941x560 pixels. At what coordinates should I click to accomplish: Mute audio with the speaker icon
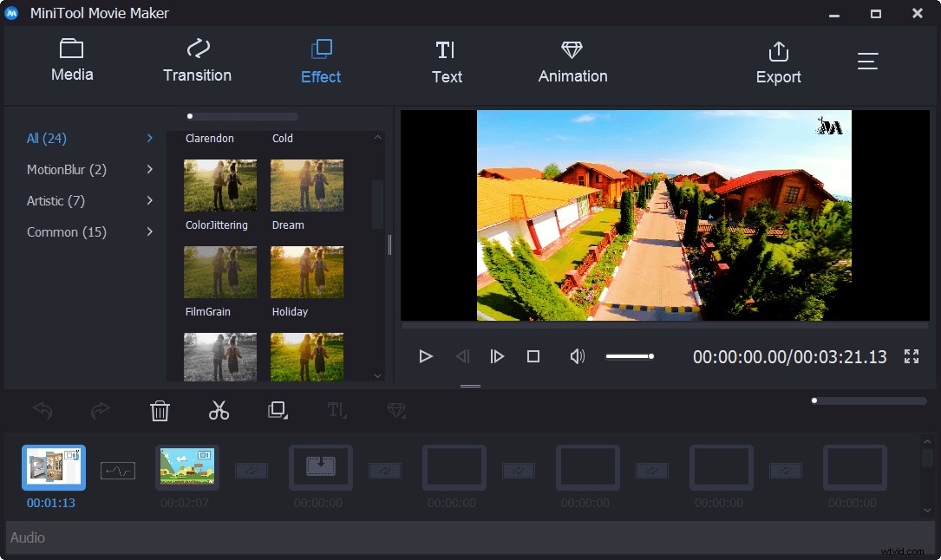(576, 355)
